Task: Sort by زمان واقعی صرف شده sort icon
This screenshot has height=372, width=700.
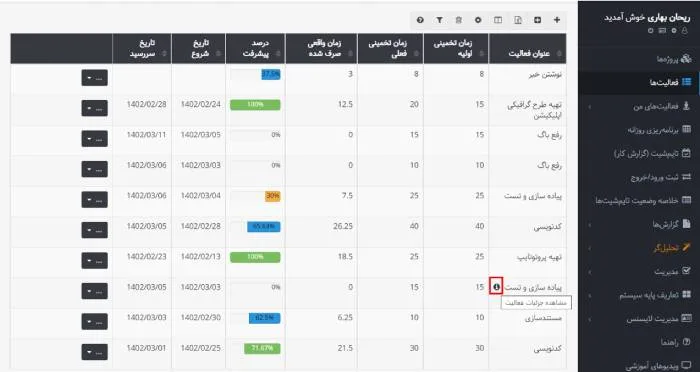Action: point(350,54)
